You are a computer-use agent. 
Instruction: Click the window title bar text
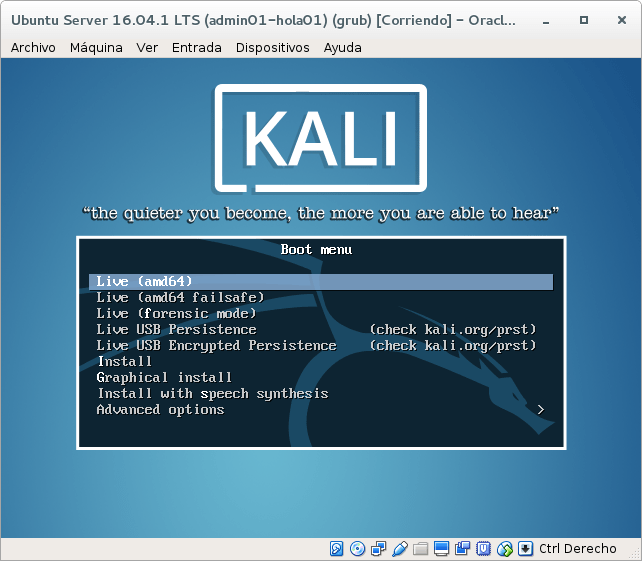(x=263, y=20)
